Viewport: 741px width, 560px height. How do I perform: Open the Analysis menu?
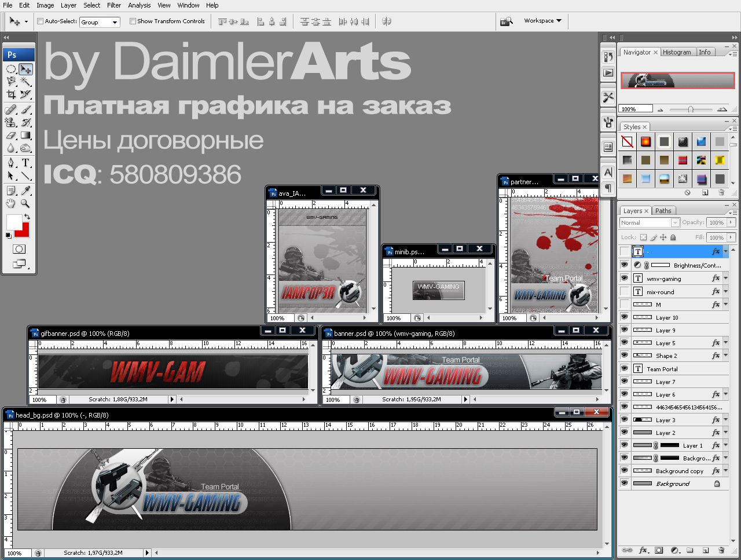tap(140, 5)
